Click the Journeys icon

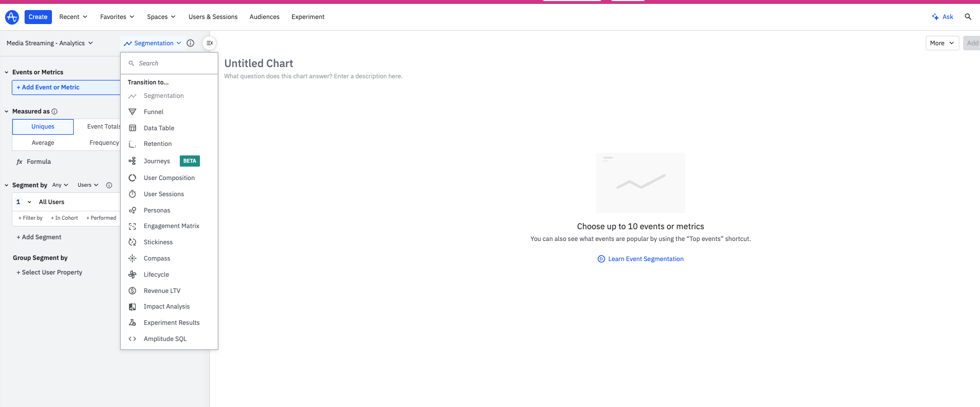(132, 161)
